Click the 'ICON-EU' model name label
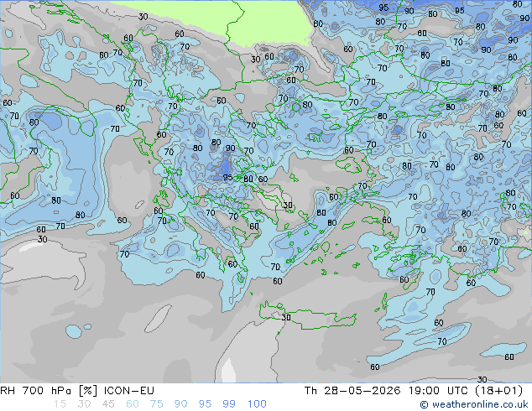 (x=129, y=391)
